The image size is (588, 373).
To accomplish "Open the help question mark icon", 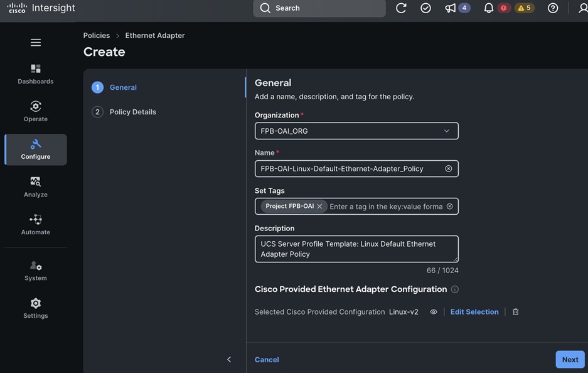I will click(x=553, y=8).
